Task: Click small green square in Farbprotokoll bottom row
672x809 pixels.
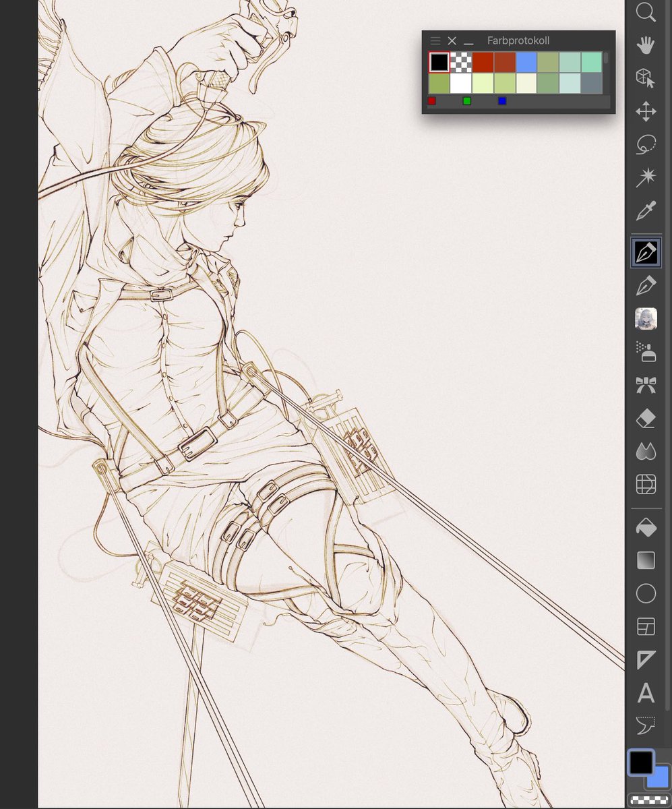Action: (467, 101)
